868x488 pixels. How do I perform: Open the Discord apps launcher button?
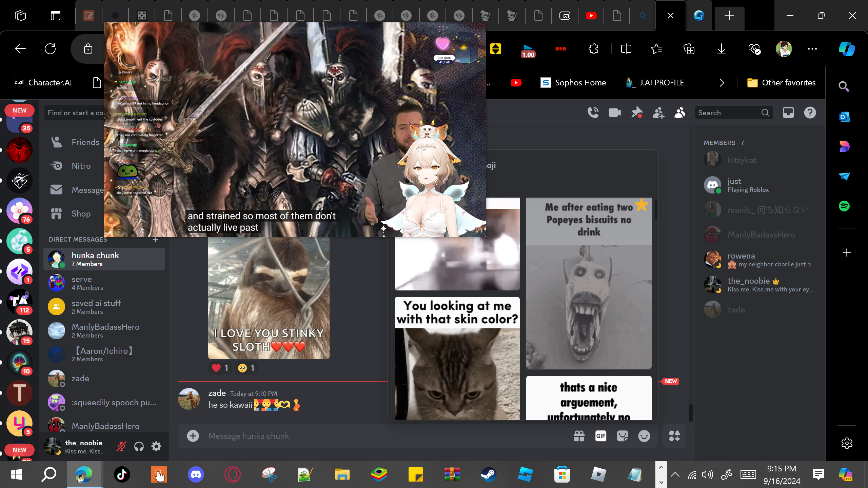(x=674, y=436)
